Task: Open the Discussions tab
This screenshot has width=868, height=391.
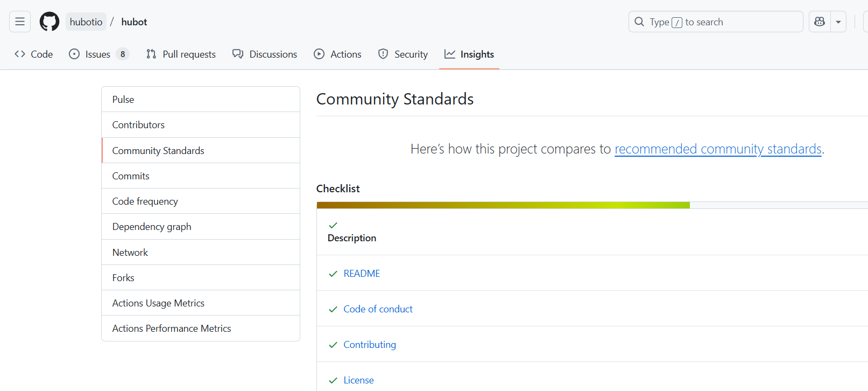Action: [x=265, y=54]
